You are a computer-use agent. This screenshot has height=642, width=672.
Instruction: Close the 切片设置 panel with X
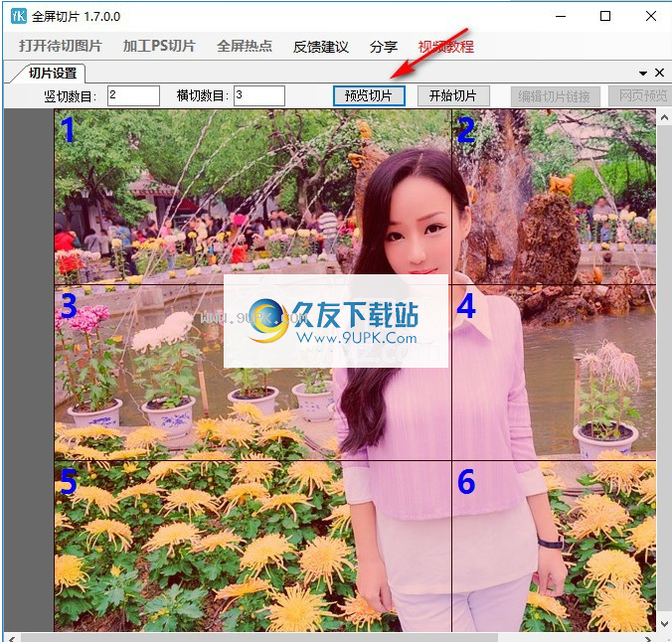tap(659, 73)
